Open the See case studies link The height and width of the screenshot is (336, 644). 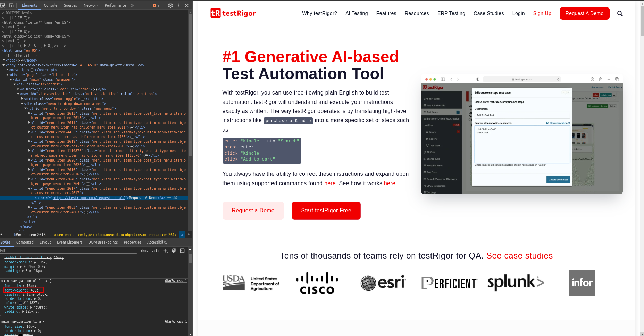coord(519,256)
